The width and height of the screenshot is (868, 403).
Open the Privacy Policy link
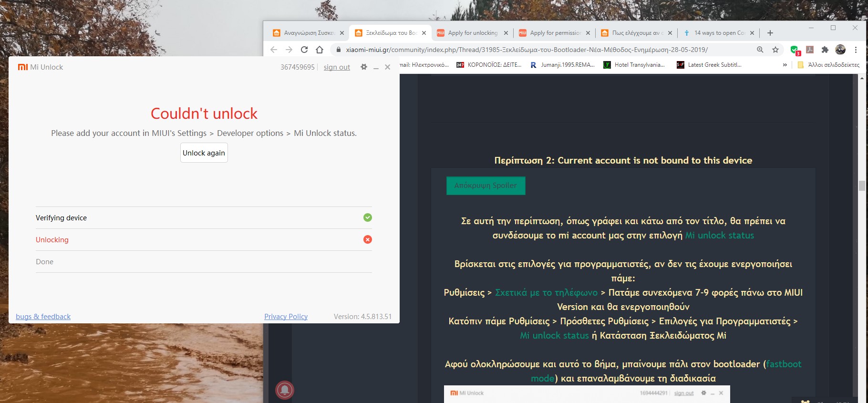[x=286, y=317]
